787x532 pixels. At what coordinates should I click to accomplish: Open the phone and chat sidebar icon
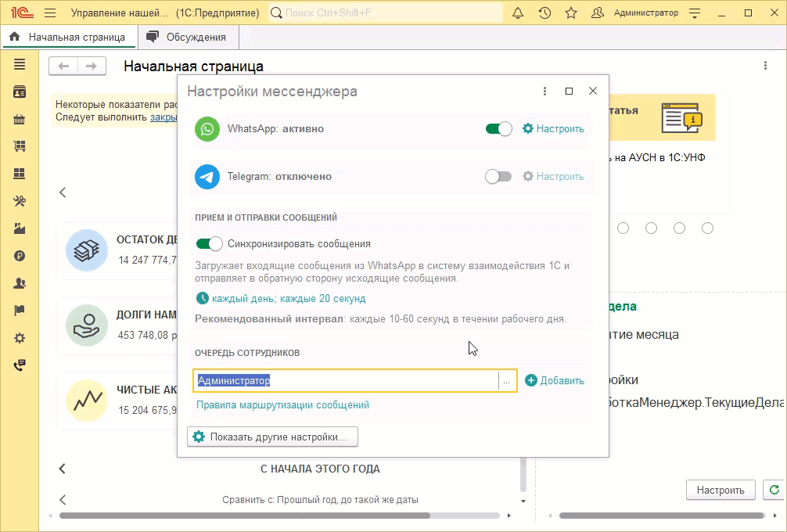[20, 365]
